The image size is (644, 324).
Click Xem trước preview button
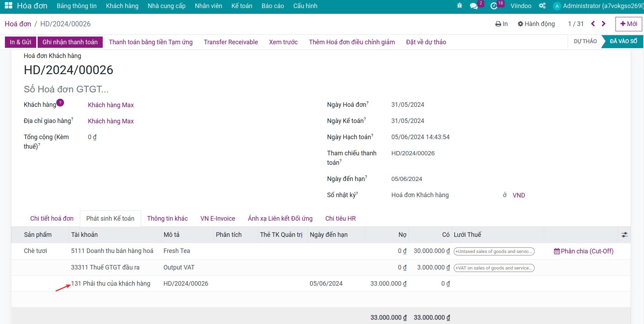coord(283,42)
